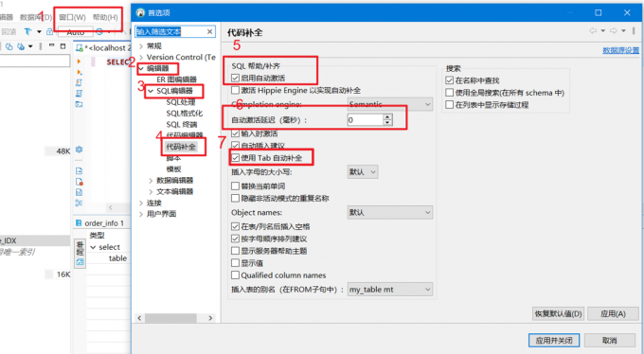Click the minimize panel icon in navigator toolbar
This screenshot has width=644, height=354.
click(51, 45)
